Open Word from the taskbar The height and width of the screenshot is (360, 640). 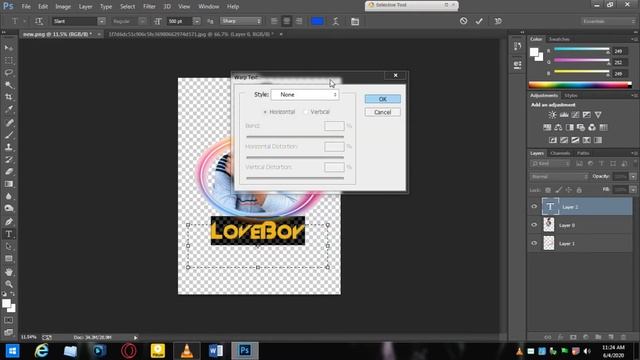click(x=215, y=351)
